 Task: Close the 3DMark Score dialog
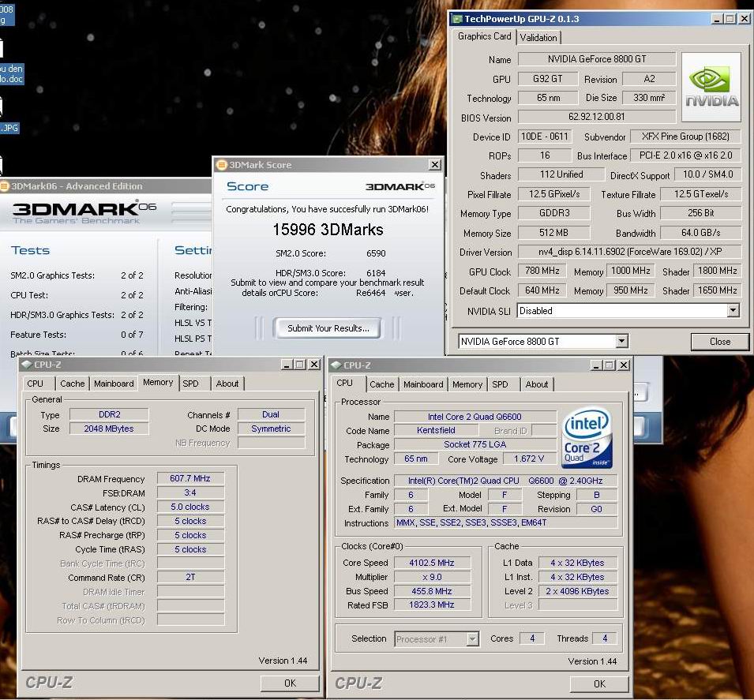435,165
